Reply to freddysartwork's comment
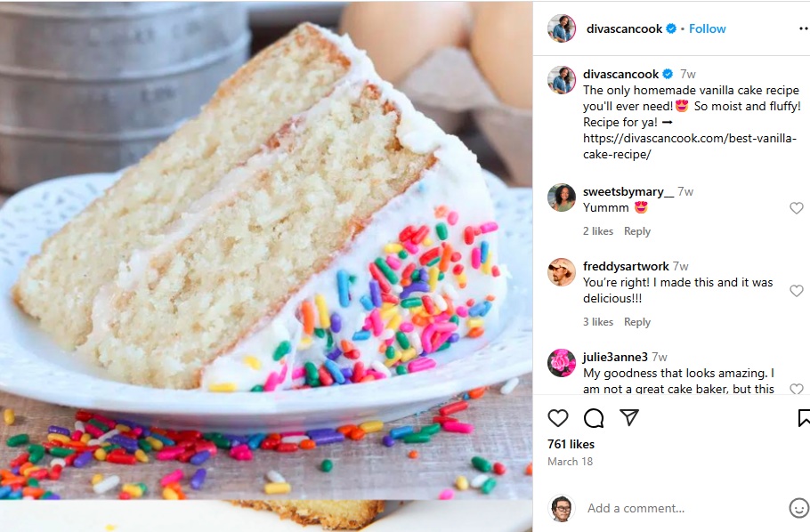Image resolution: width=810 pixels, height=532 pixels. 637,322
